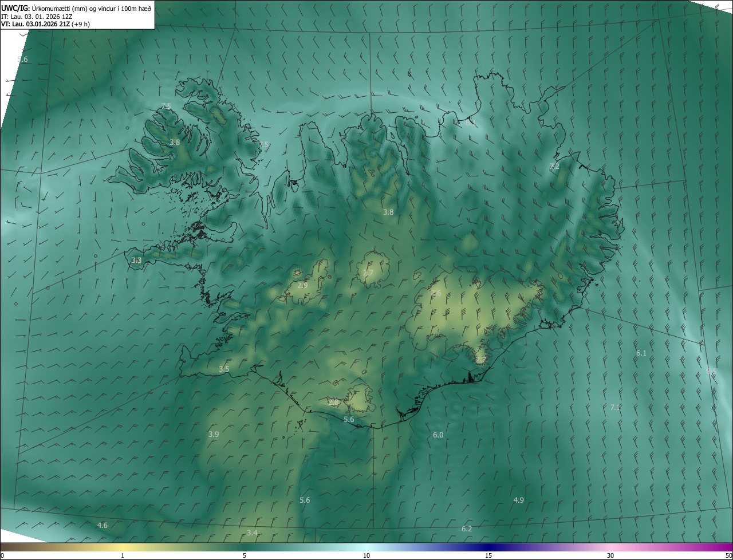The image size is (733, 560).
Task: Click the precipitation color scale bar
Action: (x=366, y=547)
